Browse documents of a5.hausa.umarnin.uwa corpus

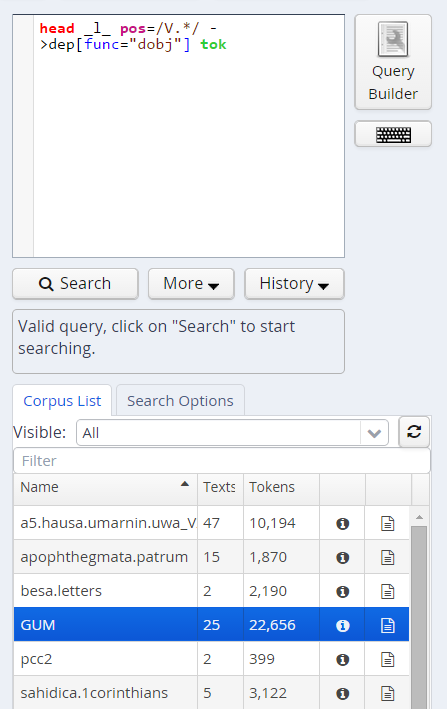[x=387, y=524]
